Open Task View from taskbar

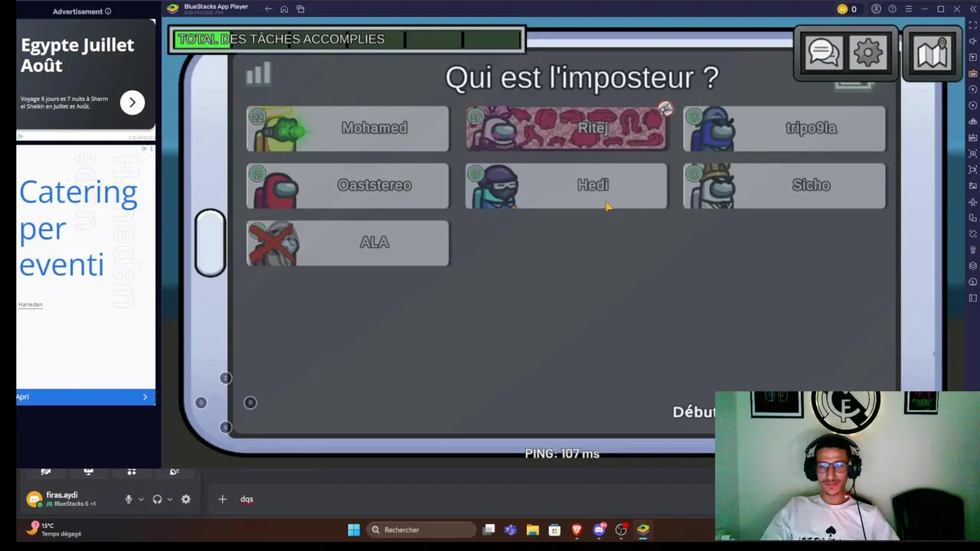pyautogui.click(x=488, y=530)
